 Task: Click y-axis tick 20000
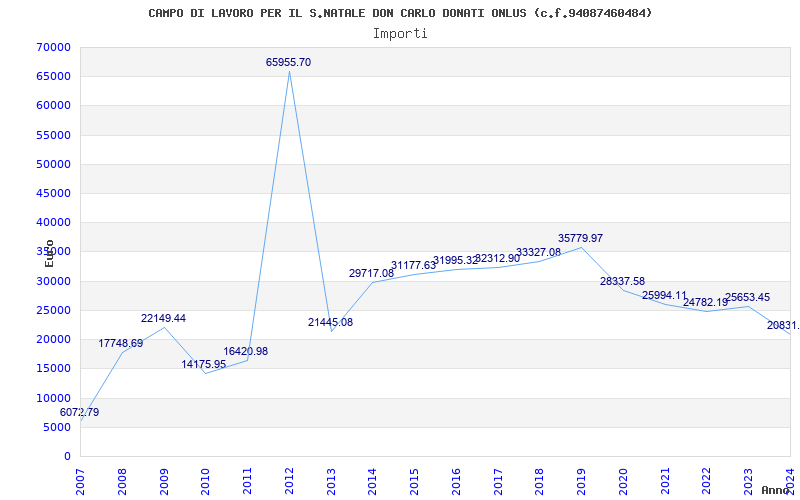(x=54, y=339)
